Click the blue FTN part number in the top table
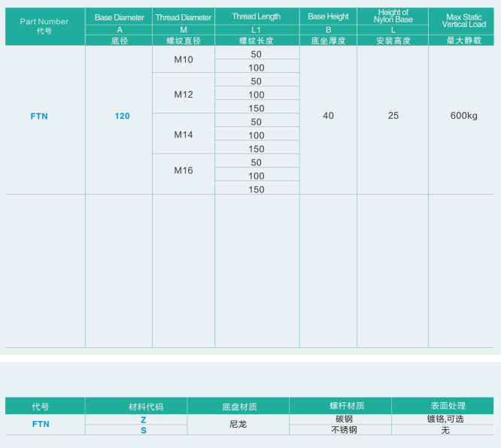 coord(39,117)
